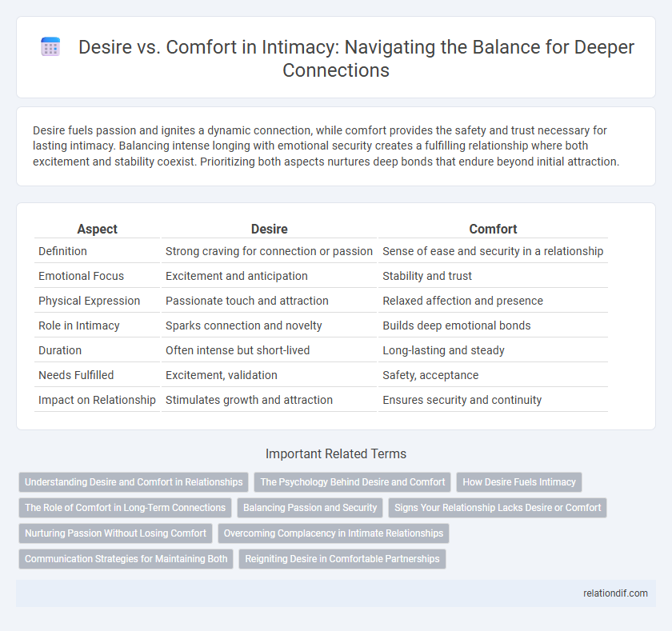The width and height of the screenshot is (672, 631).
Task: Open 'Nurturing Passion Without Losing Comfort' tag
Action: click(116, 533)
